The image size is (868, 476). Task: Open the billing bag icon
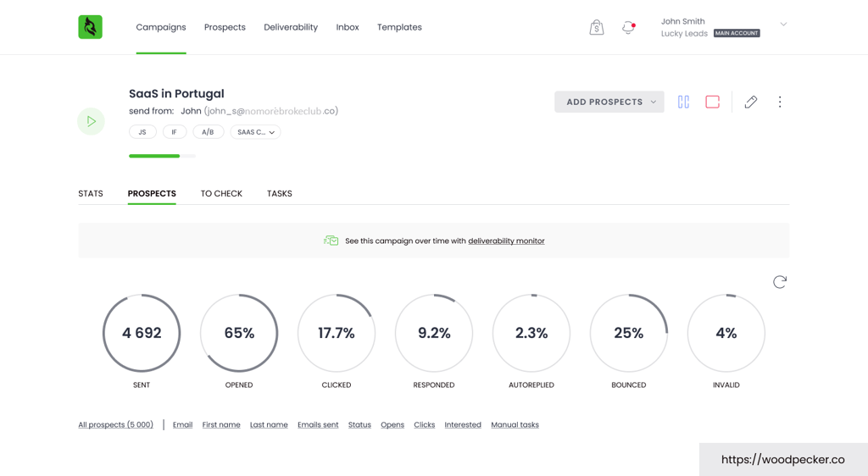[597, 27]
